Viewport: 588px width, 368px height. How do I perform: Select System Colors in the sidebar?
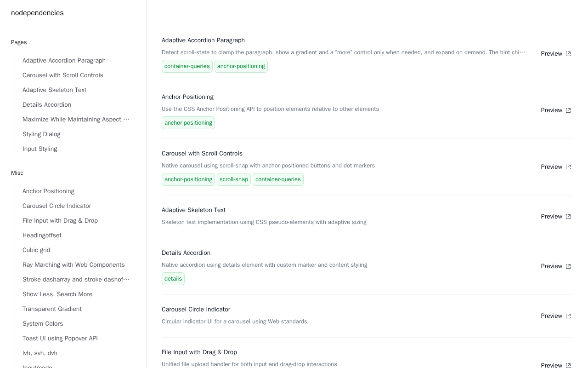point(43,324)
